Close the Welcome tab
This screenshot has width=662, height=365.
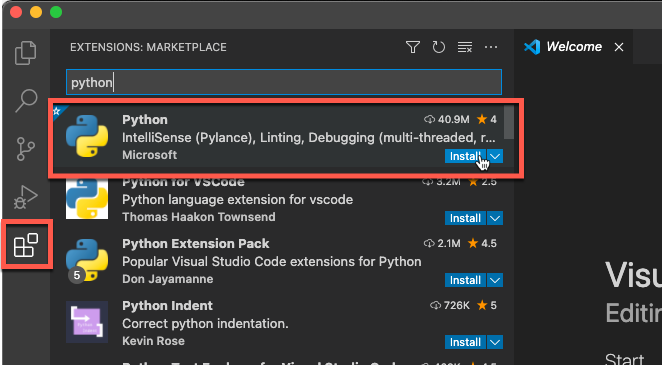pos(619,47)
